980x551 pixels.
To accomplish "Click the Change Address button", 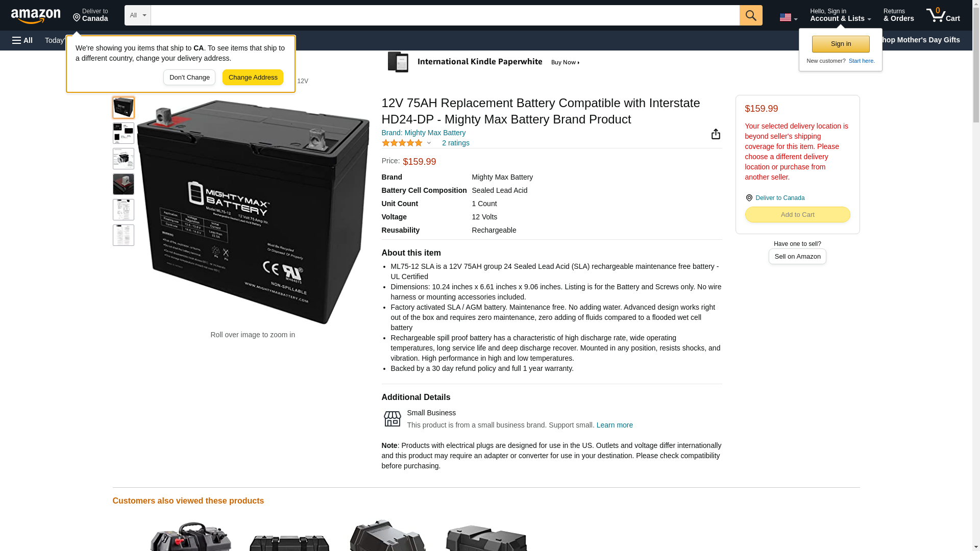I will coord(253,78).
